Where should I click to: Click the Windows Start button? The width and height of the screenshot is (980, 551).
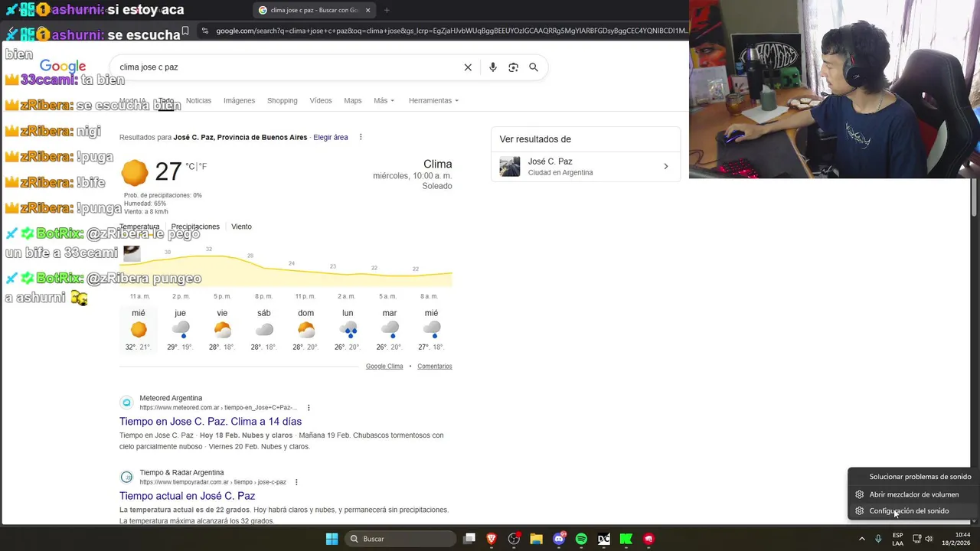click(x=332, y=539)
